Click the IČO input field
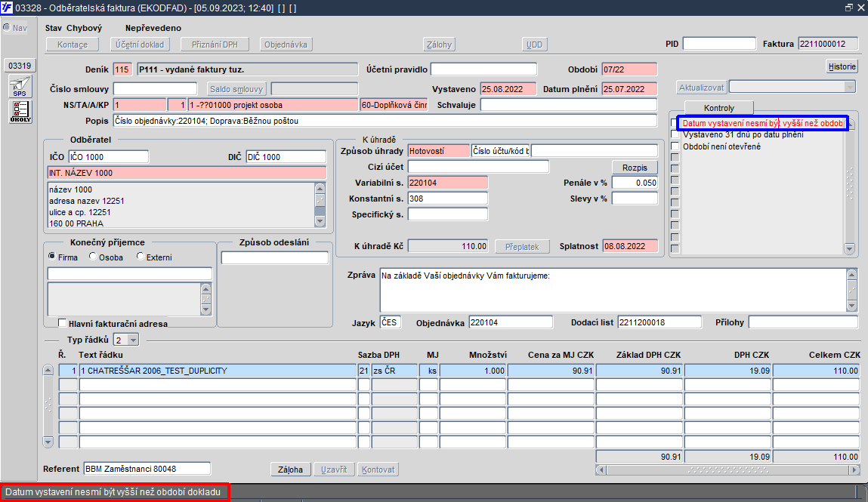This screenshot has width=868, height=502. click(109, 156)
